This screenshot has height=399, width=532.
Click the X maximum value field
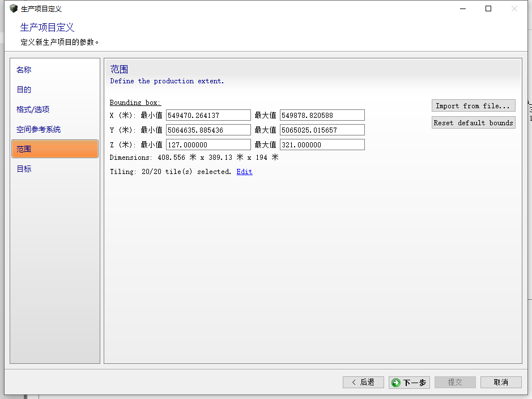[x=322, y=115]
